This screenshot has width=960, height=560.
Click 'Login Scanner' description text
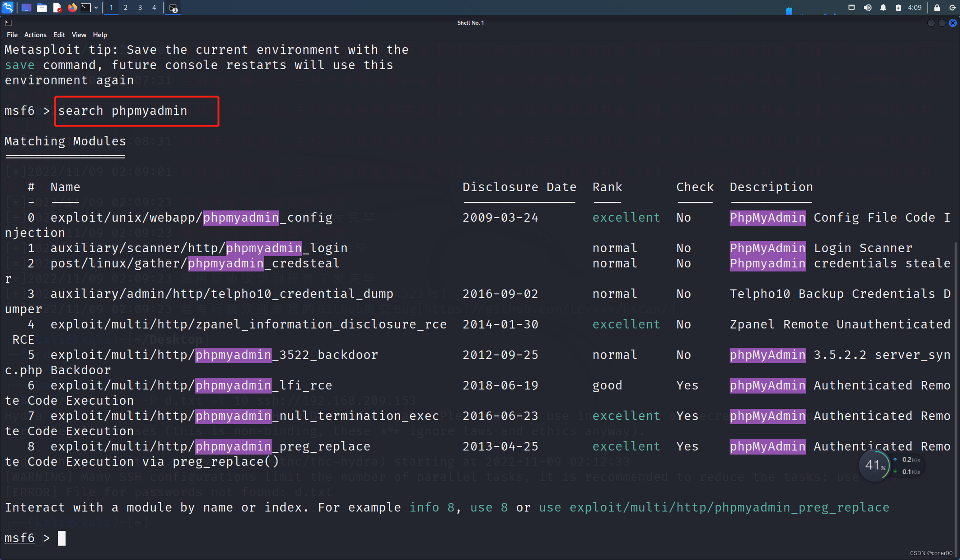863,248
